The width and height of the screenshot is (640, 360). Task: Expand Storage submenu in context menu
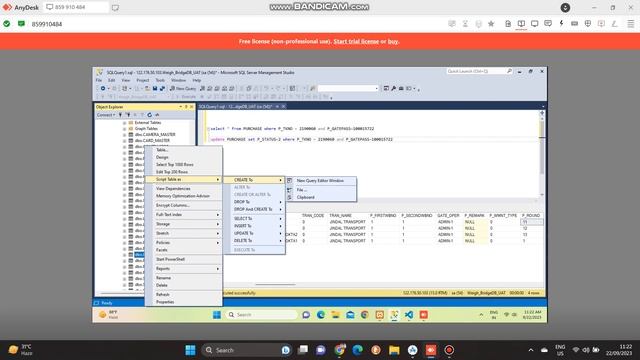(184, 224)
